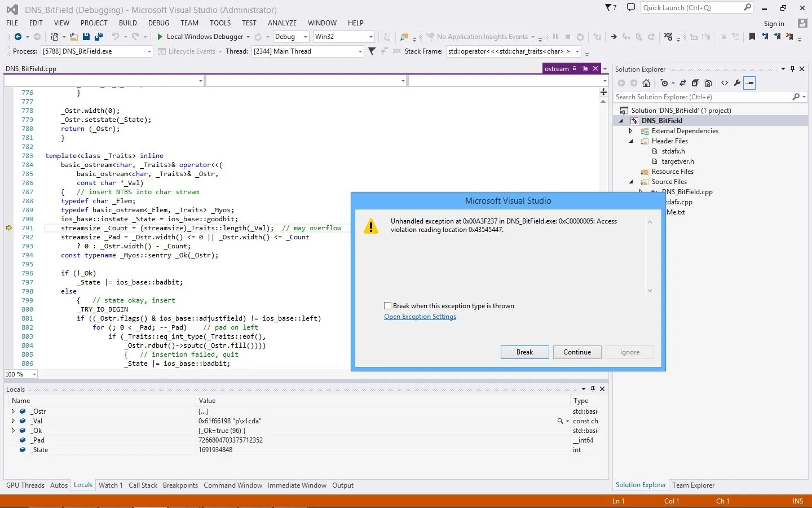The width and height of the screenshot is (812, 508).
Task: Open Exception Settings link
Action: click(x=420, y=317)
